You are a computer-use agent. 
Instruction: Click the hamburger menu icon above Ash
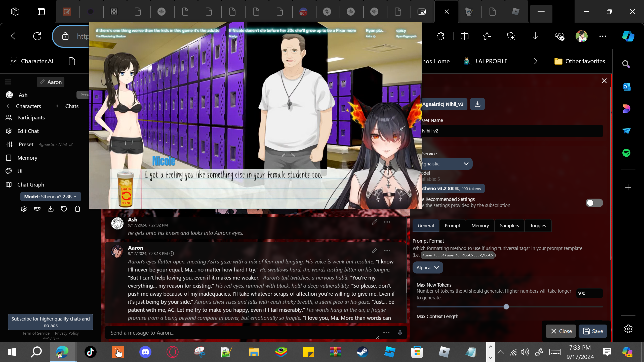[8, 82]
